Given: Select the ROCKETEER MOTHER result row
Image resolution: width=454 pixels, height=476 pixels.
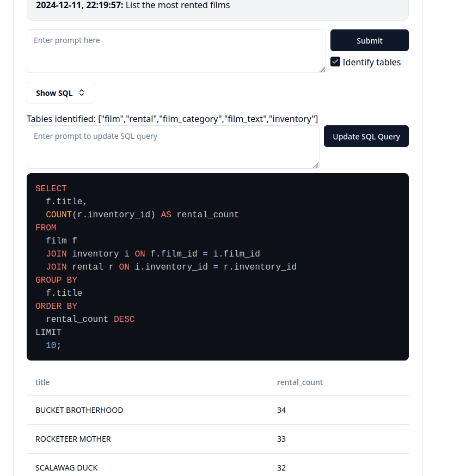Looking at the screenshot, I should coord(72,439).
